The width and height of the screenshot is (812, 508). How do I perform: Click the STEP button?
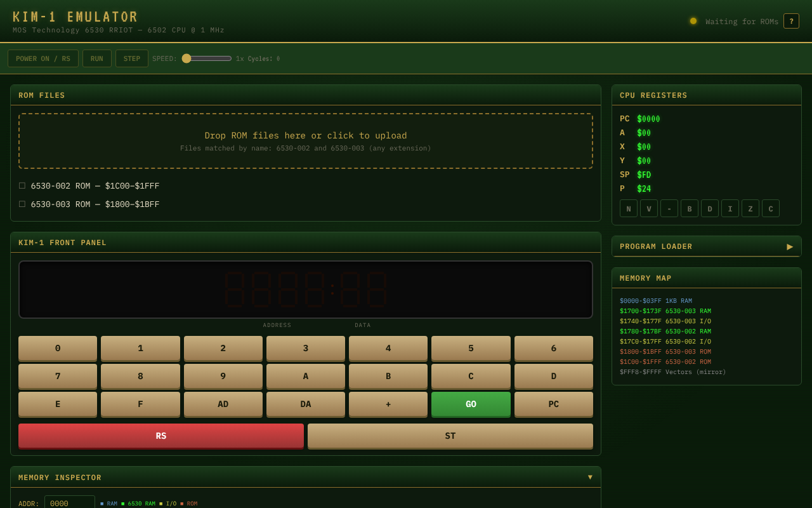(x=132, y=59)
